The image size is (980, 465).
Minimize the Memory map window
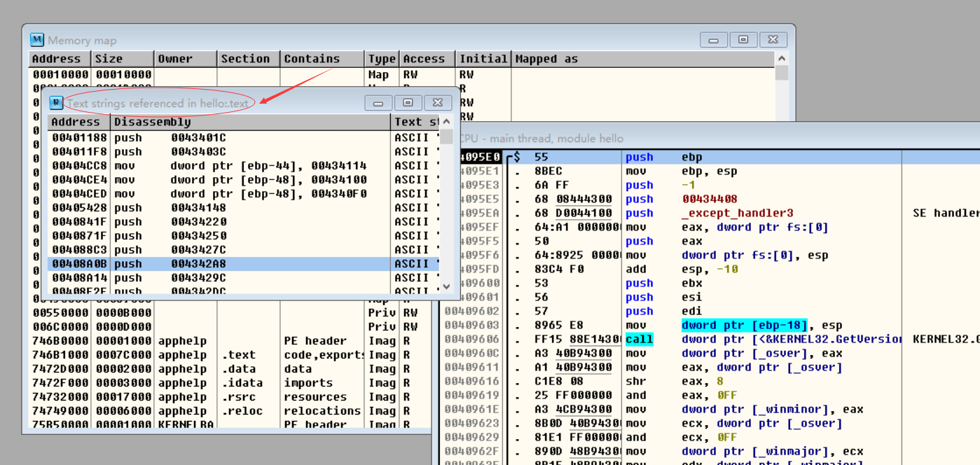coord(713,40)
